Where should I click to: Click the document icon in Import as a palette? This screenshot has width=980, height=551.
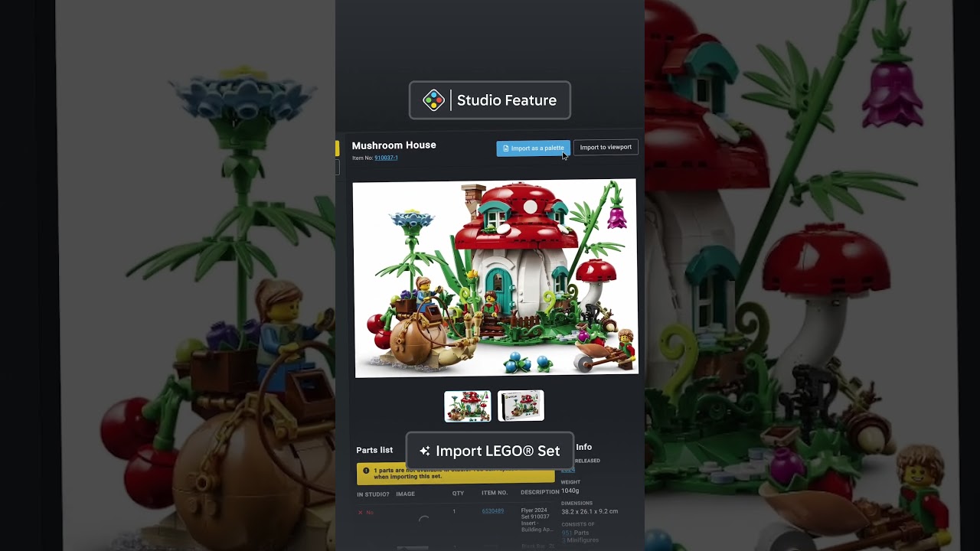pos(505,148)
